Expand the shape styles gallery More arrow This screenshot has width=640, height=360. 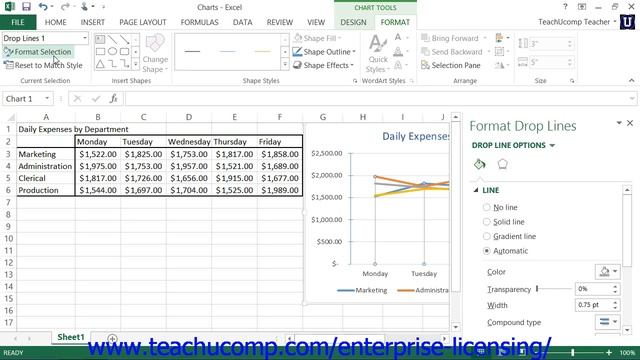pyautogui.click(x=285, y=64)
